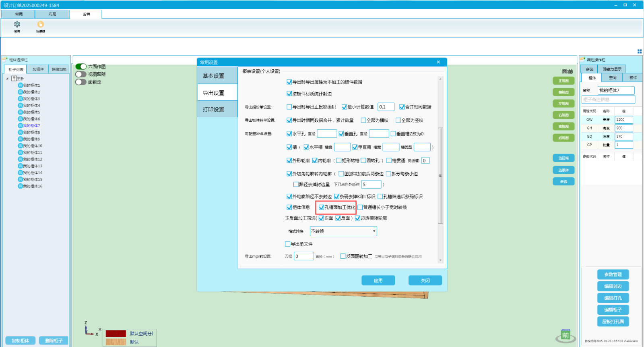The width and height of the screenshot is (644, 347).
Task: Switch to the 空间 properties tab
Action: coord(612,78)
